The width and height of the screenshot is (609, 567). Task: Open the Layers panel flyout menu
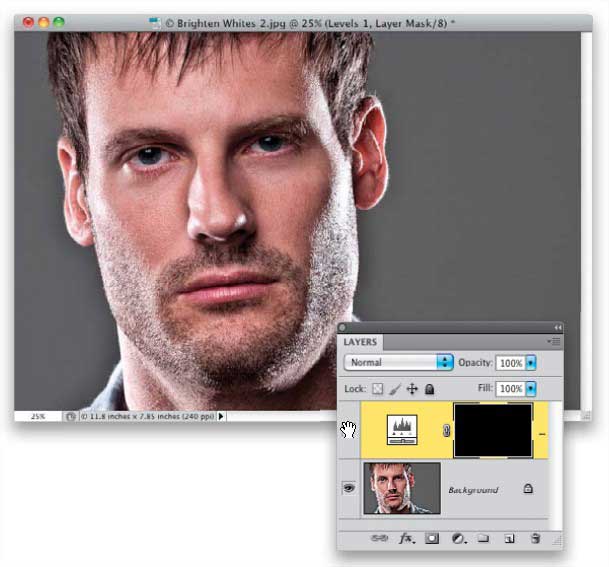pos(554,341)
